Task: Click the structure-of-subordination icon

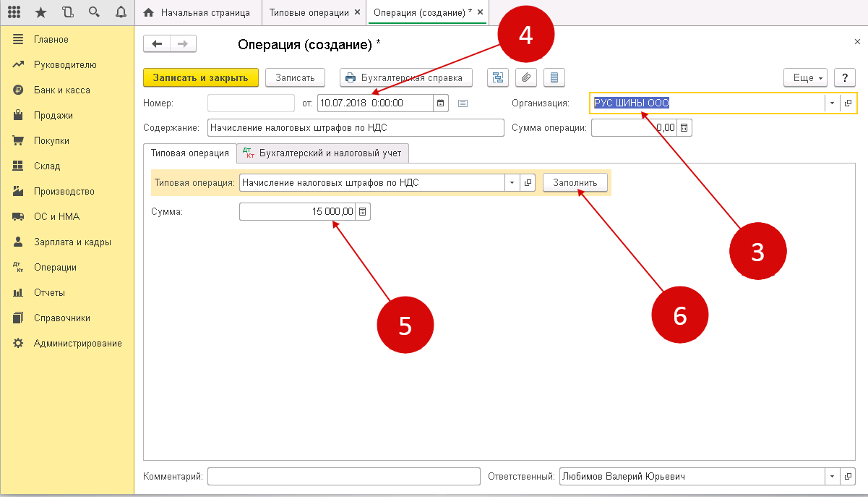Action: (x=498, y=77)
